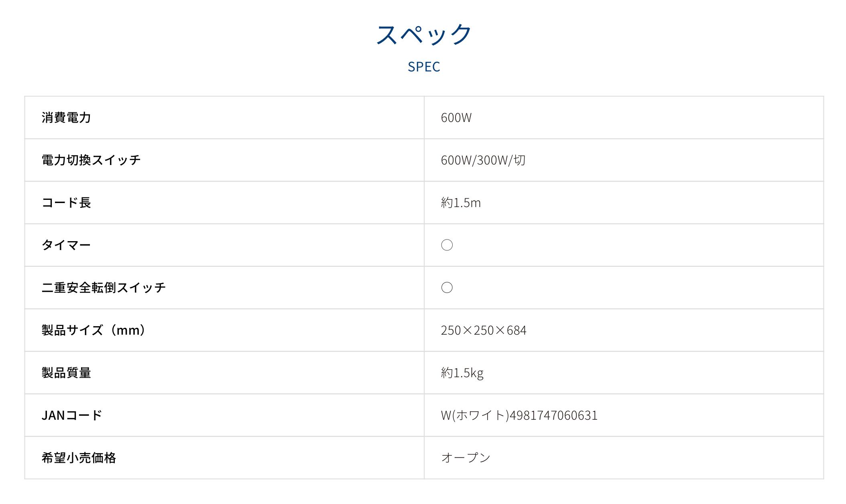This screenshot has width=846, height=504.
Task: Select the 希望小売価格 label
Action: click(x=79, y=458)
